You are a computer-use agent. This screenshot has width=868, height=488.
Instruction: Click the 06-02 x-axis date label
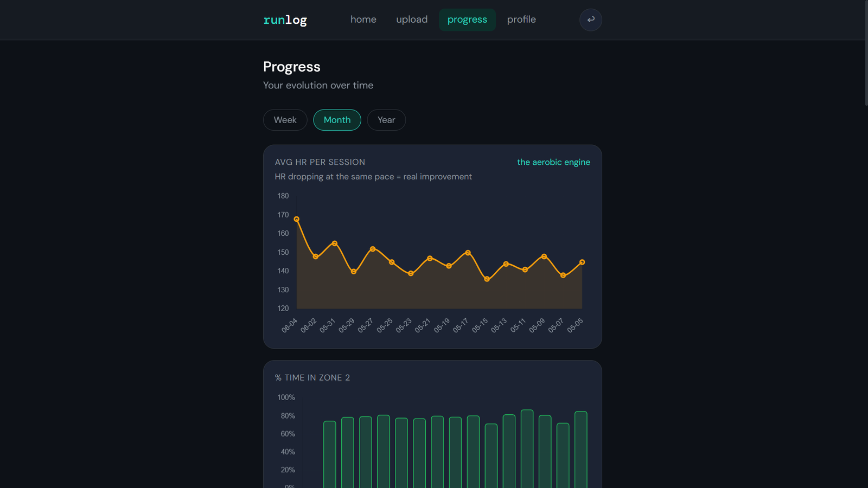pos(309,325)
